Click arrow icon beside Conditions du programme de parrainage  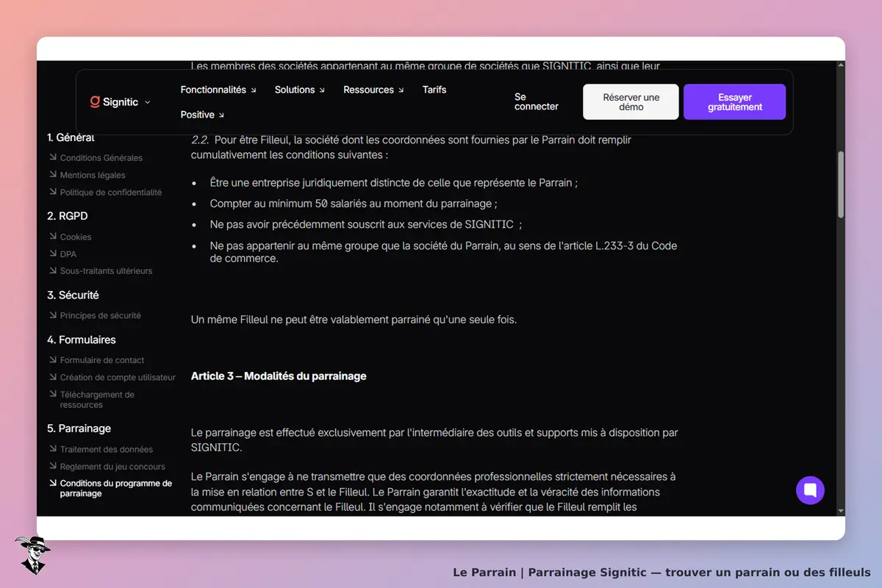[53, 484]
